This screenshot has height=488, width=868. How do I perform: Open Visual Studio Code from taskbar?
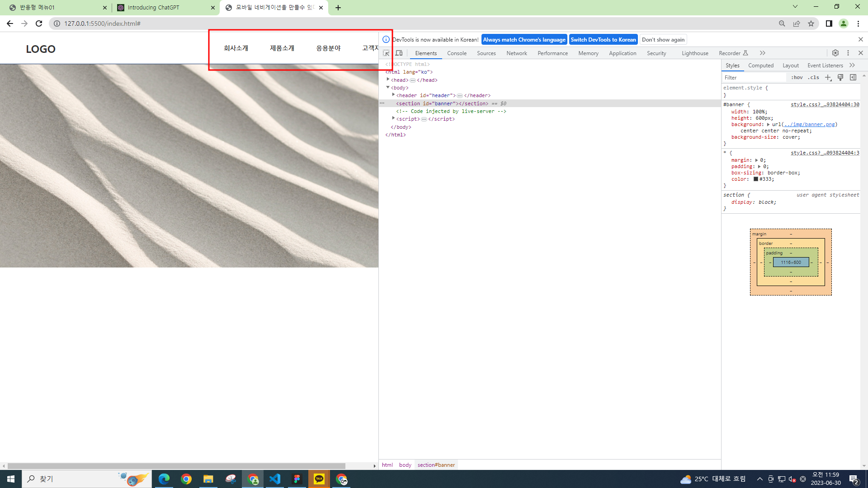tap(275, 479)
